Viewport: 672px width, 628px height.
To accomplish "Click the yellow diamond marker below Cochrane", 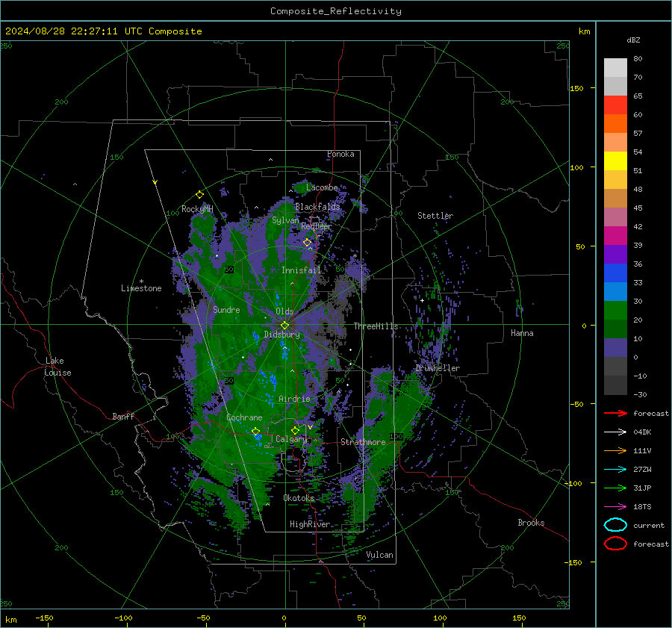I will pos(255,432).
